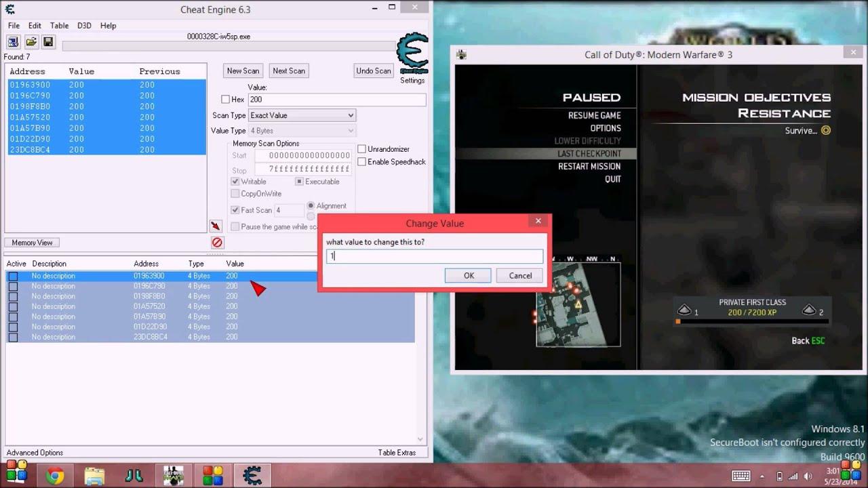Select Last Checkpoint in pause menu
The width and height of the screenshot is (868, 488).
(x=589, y=154)
